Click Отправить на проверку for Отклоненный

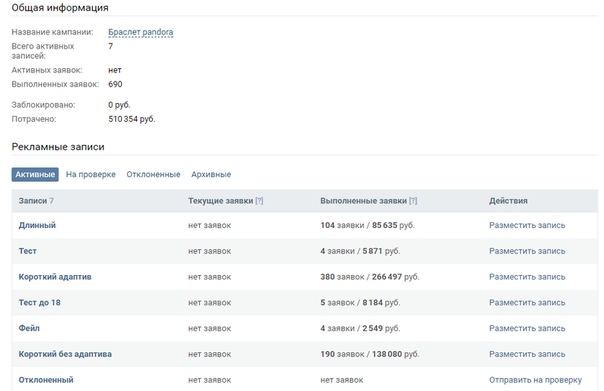tap(535, 380)
